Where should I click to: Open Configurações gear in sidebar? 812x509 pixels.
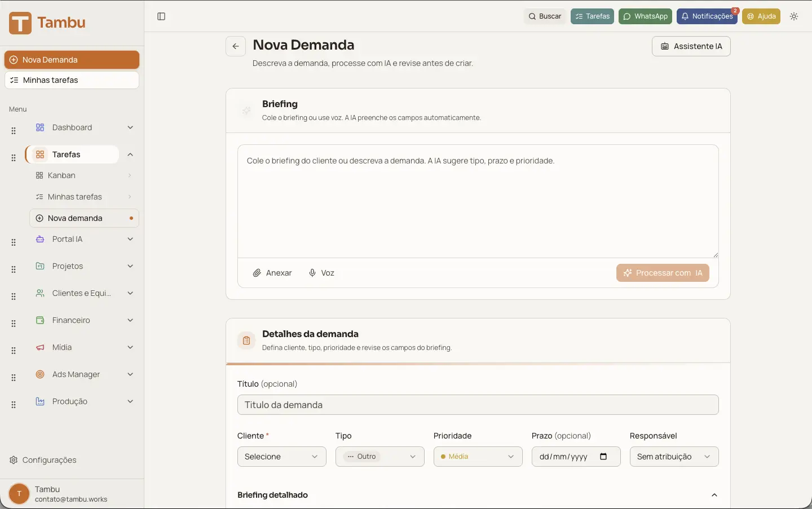43,460
